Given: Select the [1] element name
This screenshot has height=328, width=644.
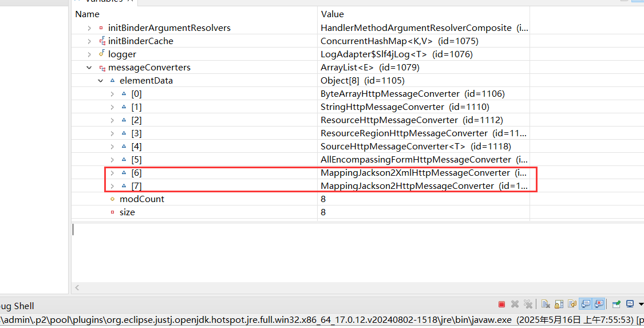Looking at the screenshot, I should [136, 107].
